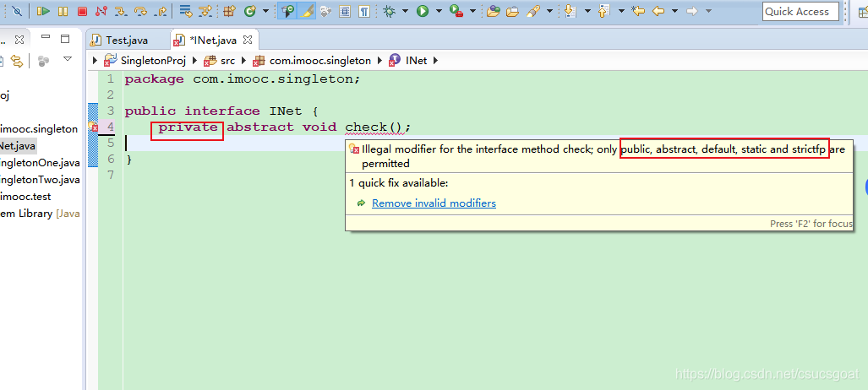Click the greyed Forward navigation arrow

click(692, 11)
